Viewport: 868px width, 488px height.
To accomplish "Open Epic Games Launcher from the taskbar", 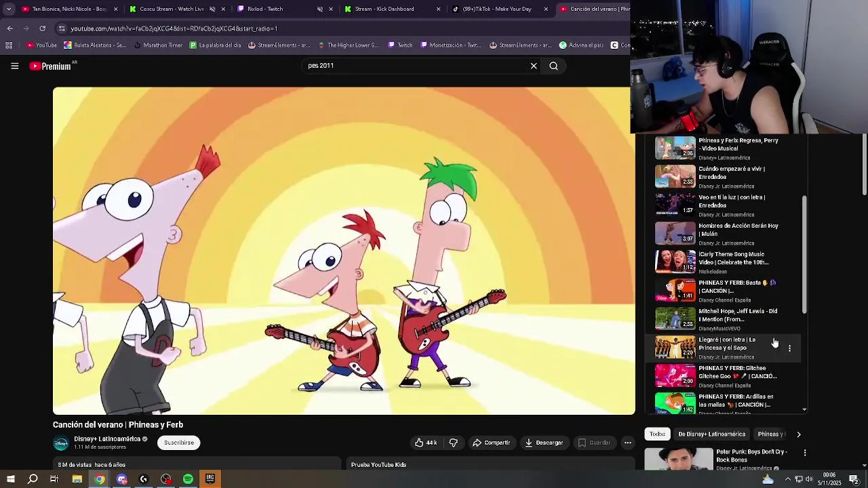I will (210, 479).
